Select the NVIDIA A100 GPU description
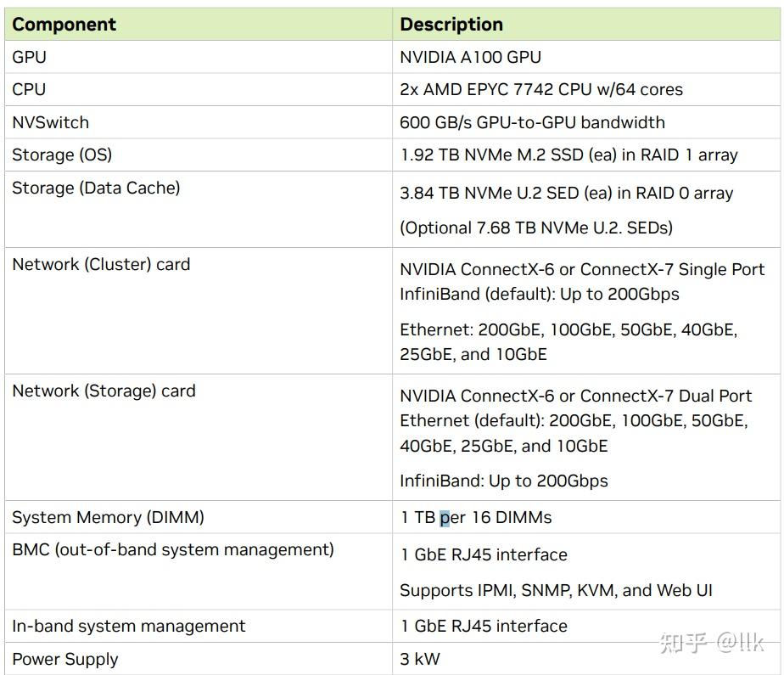784x675 pixels. tap(470, 57)
